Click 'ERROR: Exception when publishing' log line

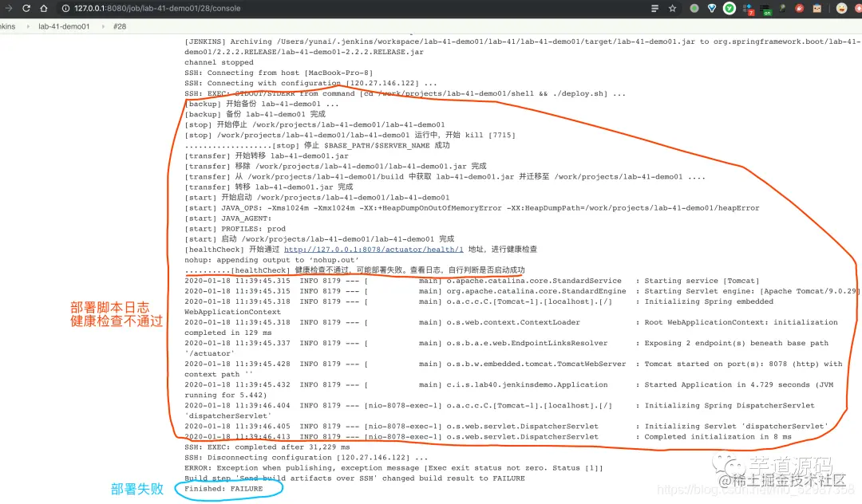(x=393, y=468)
